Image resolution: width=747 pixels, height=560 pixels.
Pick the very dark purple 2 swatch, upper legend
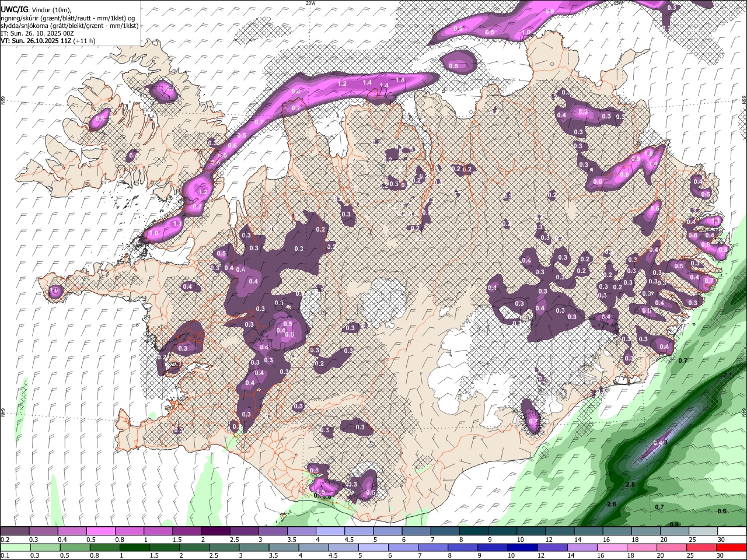215,531
